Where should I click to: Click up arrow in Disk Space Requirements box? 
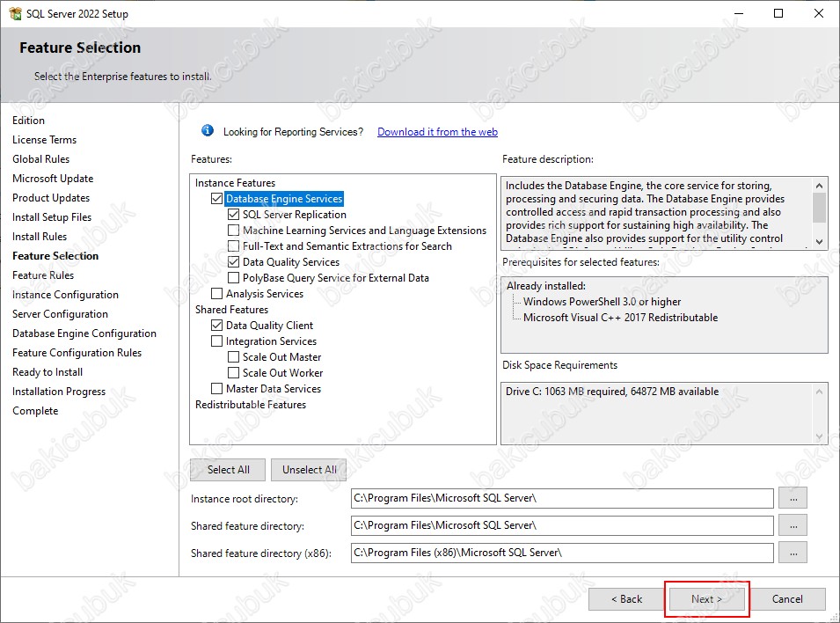(819, 392)
